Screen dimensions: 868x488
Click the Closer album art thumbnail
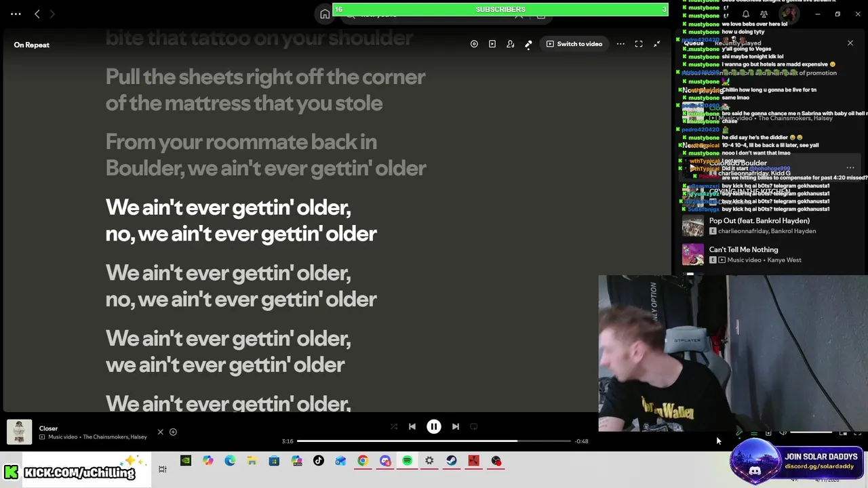19,432
